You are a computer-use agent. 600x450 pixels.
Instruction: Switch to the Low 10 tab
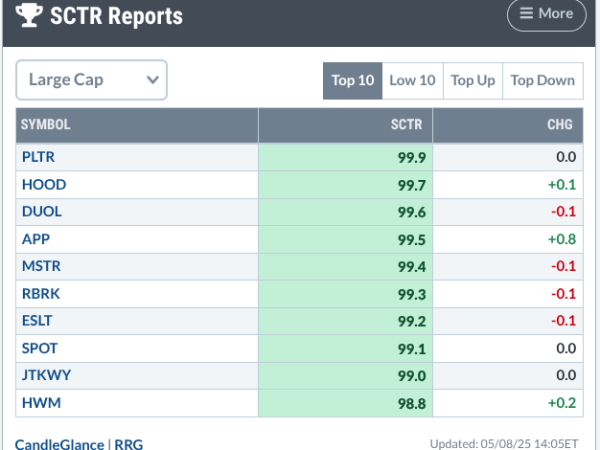tap(412, 81)
